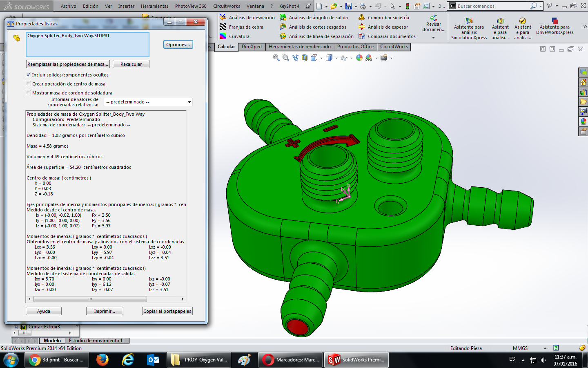
Task: Click the Section view icon
Action: click(x=305, y=58)
